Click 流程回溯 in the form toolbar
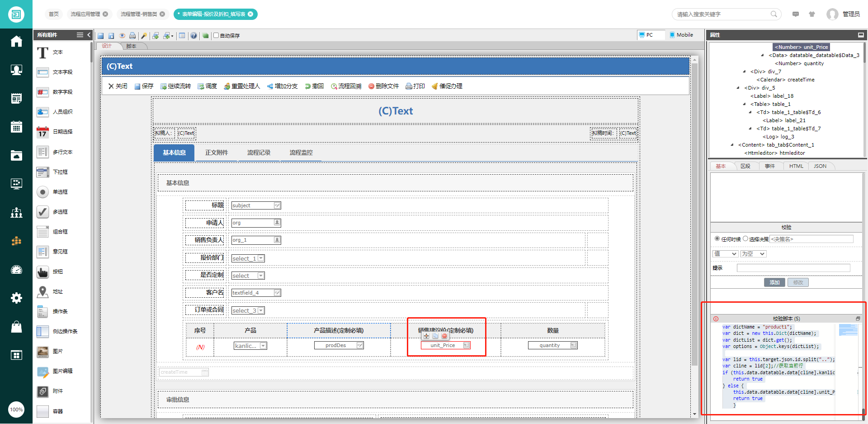 [x=346, y=86]
